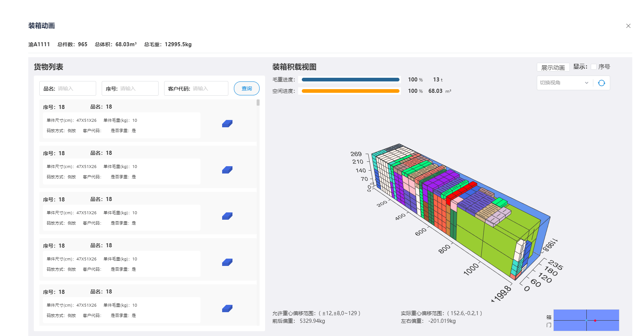Click the 毛重进度 progress bar
This screenshot has width=644, height=336.
351,80
